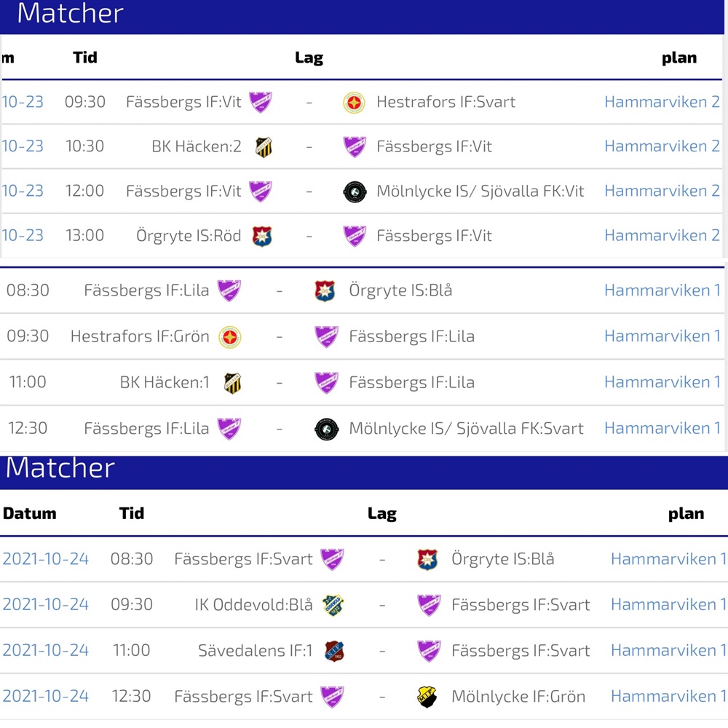Click BK Häcken:2 club crest icon
The width and height of the screenshot is (728, 728).
[264, 147]
